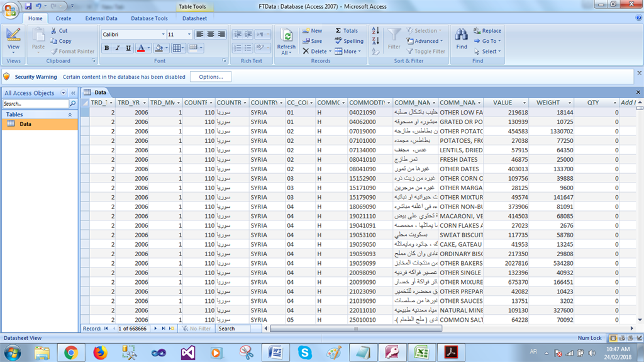This screenshot has width=644, height=362.
Task: Open the gridlines dropdown
Action: pyautogui.click(x=183, y=48)
